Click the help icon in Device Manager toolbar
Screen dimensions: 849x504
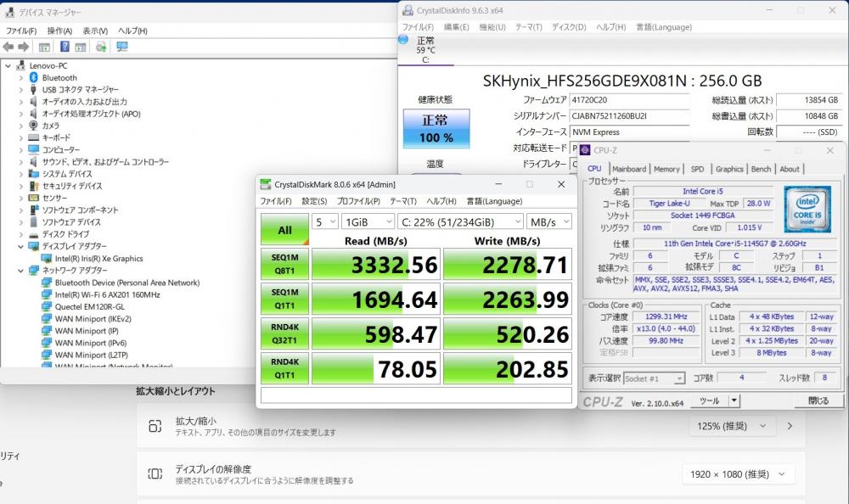tap(65, 47)
